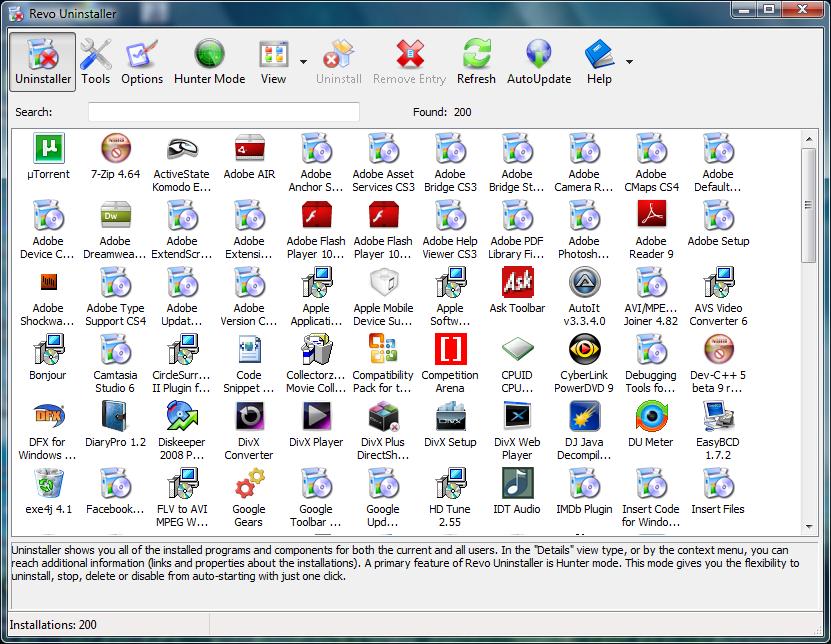Image resolution: width=831 pixels, height=644 pixels.
Task: Select Compatibility Pack icon
Action: (x=383, y=349)
